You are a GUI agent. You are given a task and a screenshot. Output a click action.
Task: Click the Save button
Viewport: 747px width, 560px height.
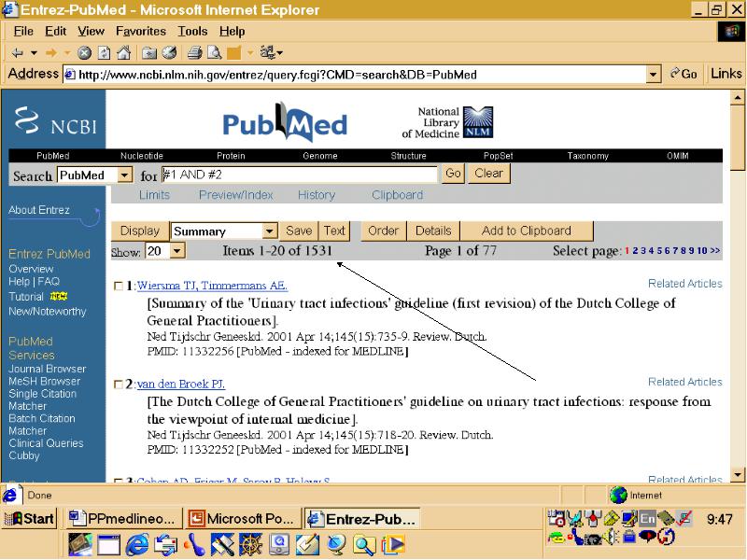pyautogui.click(x=299, y=231)
